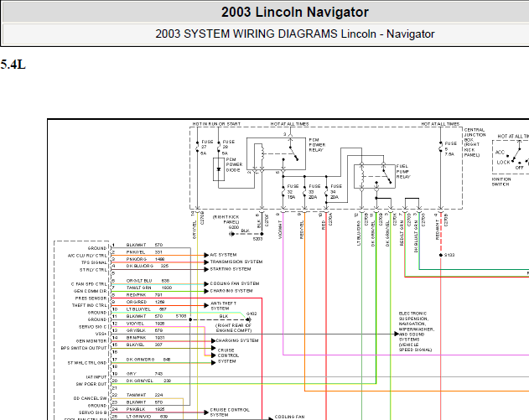Click the "IAT INPUT" pin name
The width and height of the screenshot is (529, 420).
(x=96, y=377)
